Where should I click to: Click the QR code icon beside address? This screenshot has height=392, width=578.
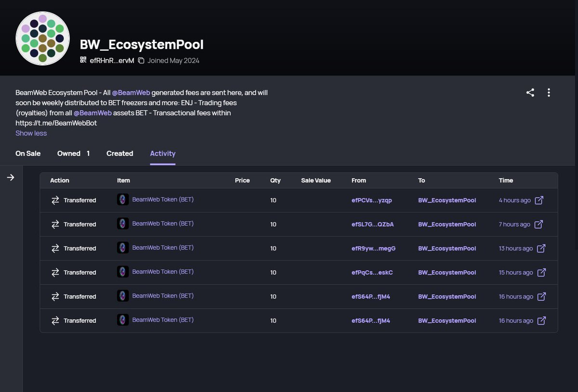coord(83,60)
